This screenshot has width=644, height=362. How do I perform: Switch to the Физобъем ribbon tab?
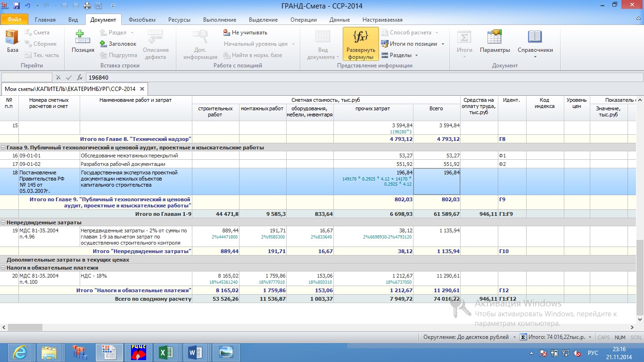click(x=142, y=20)
